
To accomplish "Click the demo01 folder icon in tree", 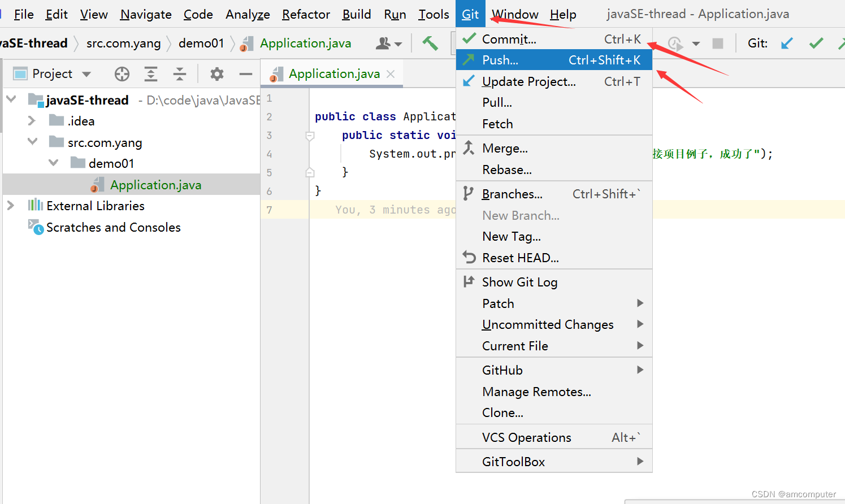I will pos(78,163).
